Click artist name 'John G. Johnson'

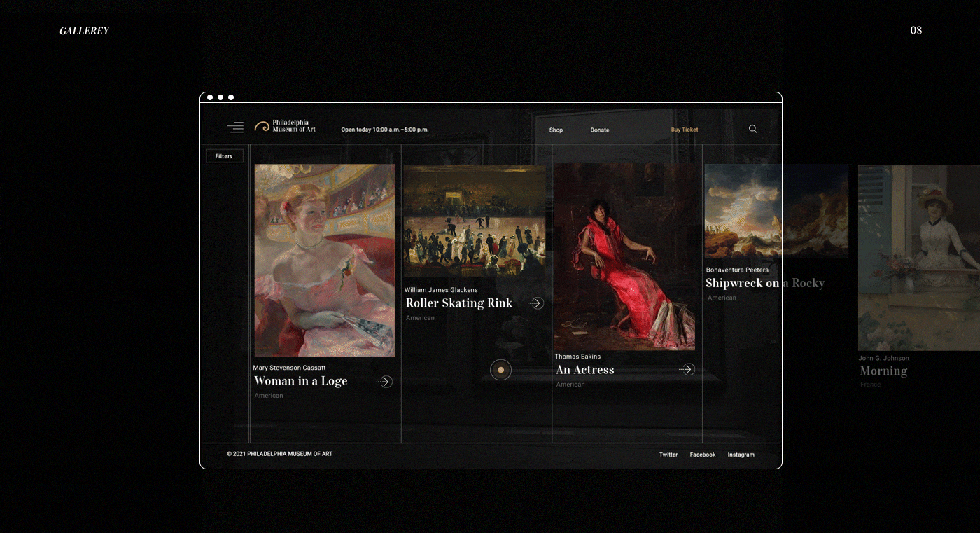pos(884,358)
